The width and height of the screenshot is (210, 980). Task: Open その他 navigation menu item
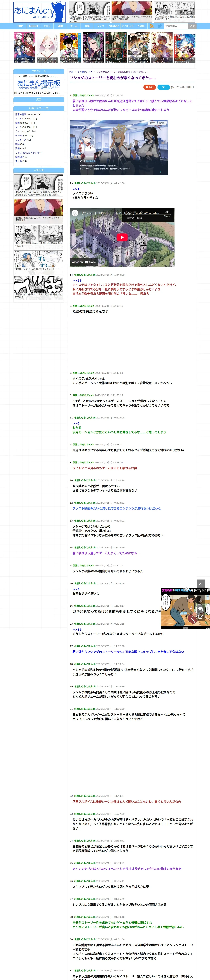point(141,26)
